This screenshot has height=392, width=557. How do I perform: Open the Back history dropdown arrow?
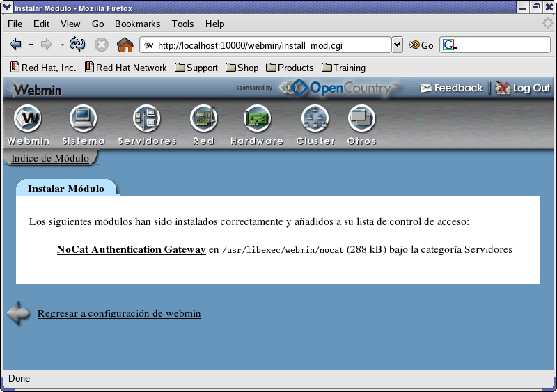[31, 45]
